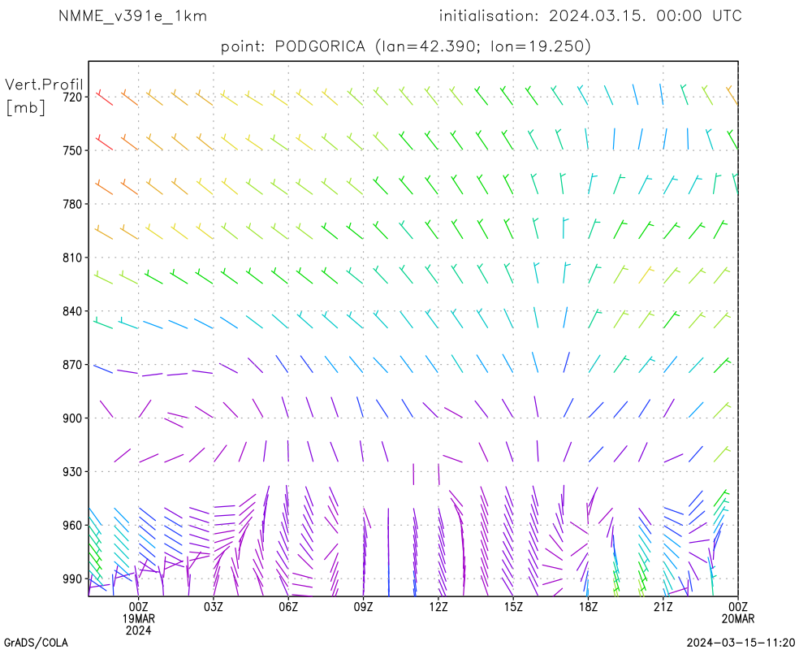This screenshot has width=812, height=650.
Task: Click the 990 pressure level label
Action: (x=72, y=579)
